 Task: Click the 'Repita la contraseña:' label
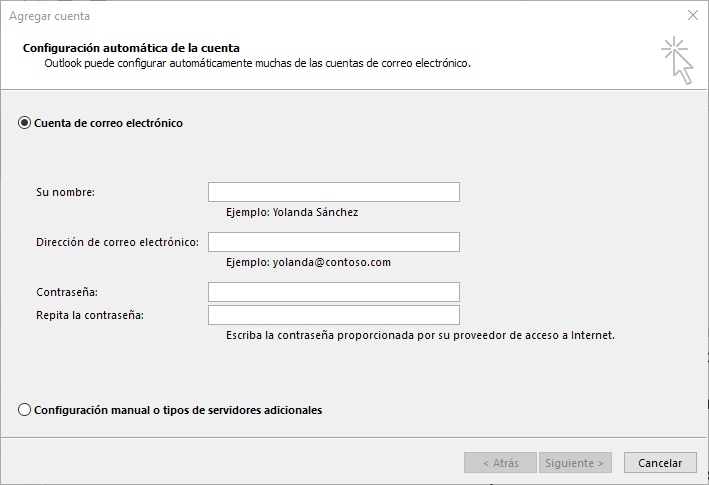click(90, 315)
